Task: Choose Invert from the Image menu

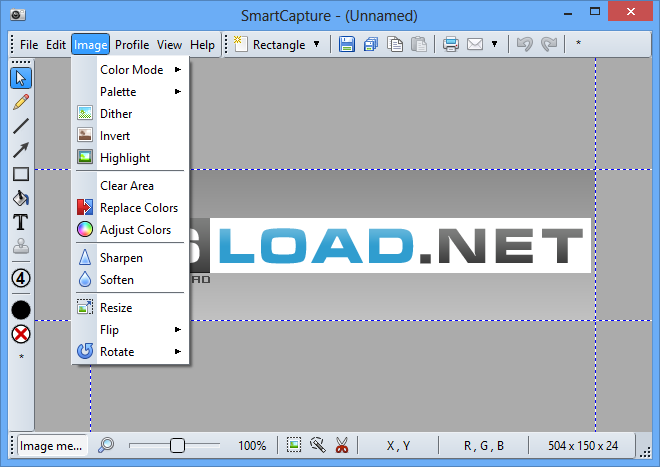Action: point(130,136)
